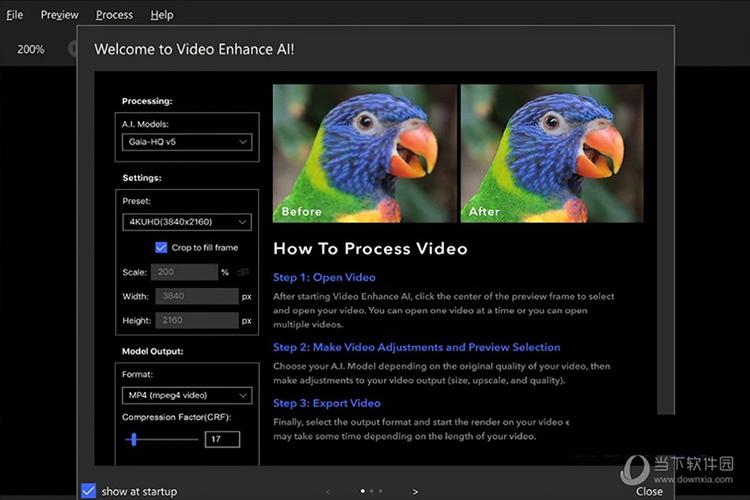This screenshot has width=750, height=500.
Task: Expand the Preset dropdown 4KUHD(3840x2160)
Action: 187,222
